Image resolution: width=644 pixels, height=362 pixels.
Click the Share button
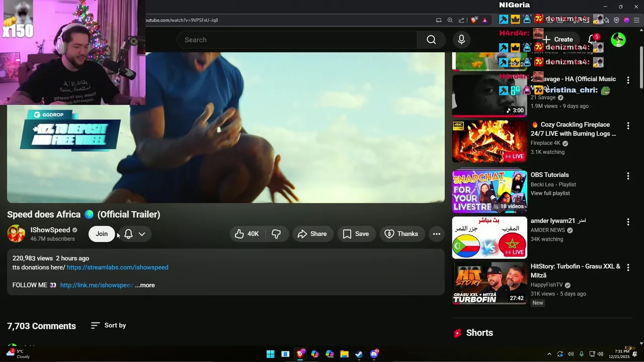pyautogui.click(x=312, y=234)
